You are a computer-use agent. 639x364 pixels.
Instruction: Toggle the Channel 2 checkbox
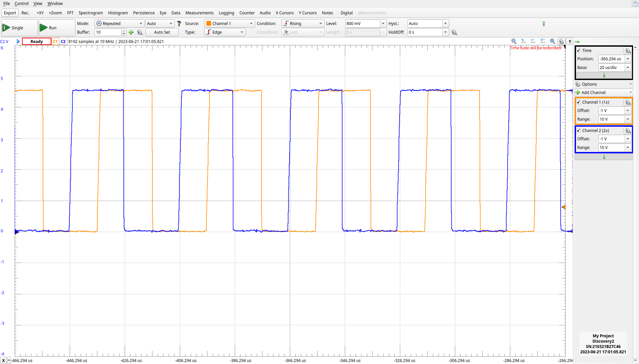[579, 131]
